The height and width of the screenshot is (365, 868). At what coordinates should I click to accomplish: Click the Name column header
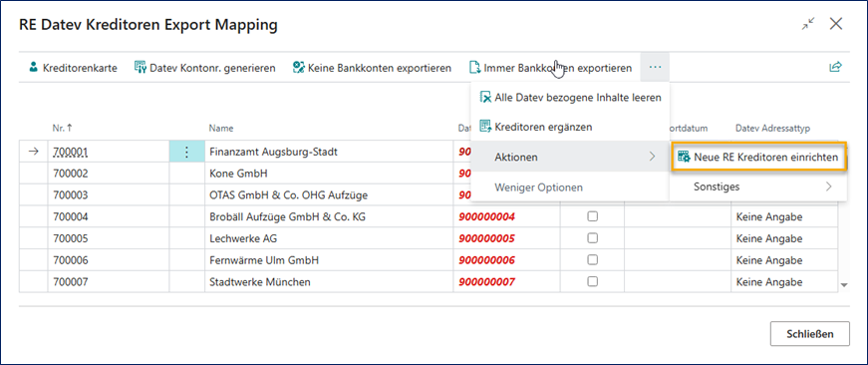220,128
